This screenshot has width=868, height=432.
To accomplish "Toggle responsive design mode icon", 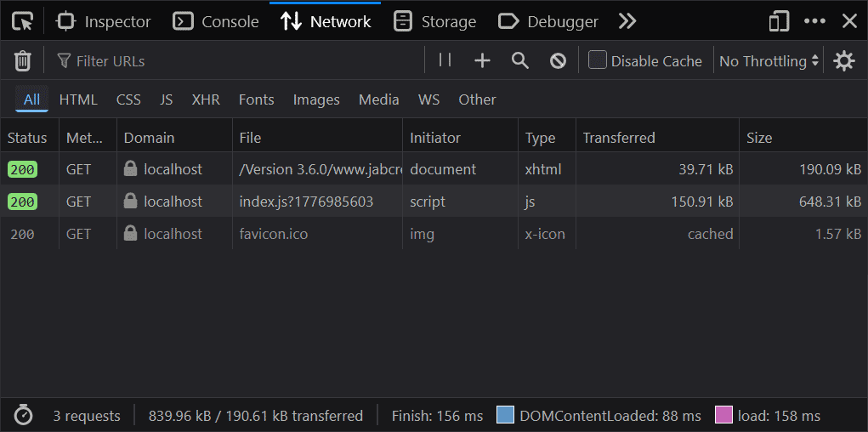I will pyautogui.click(x=779, y=21).
